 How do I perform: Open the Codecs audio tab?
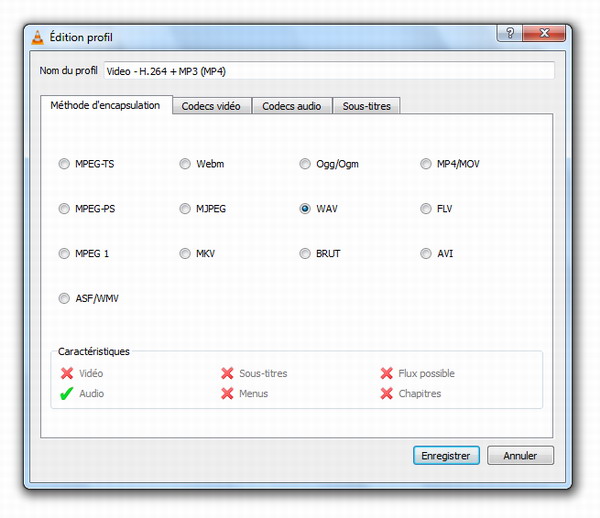(291, 106)
